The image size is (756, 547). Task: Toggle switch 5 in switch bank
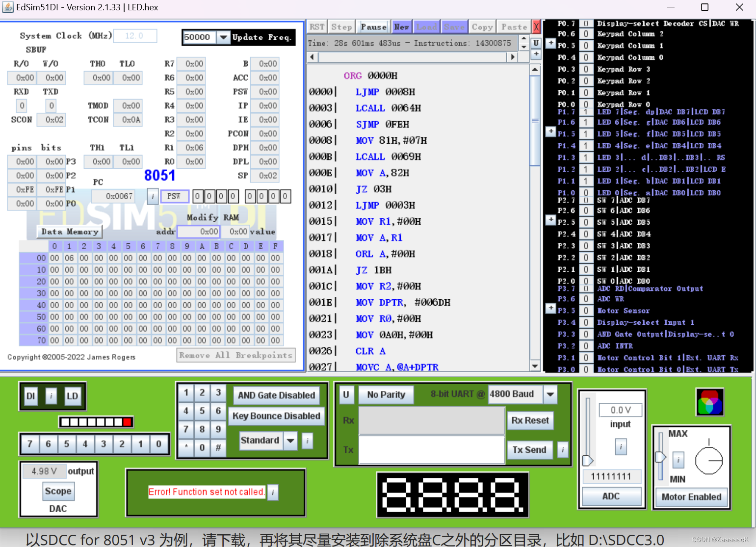(67, 444)
